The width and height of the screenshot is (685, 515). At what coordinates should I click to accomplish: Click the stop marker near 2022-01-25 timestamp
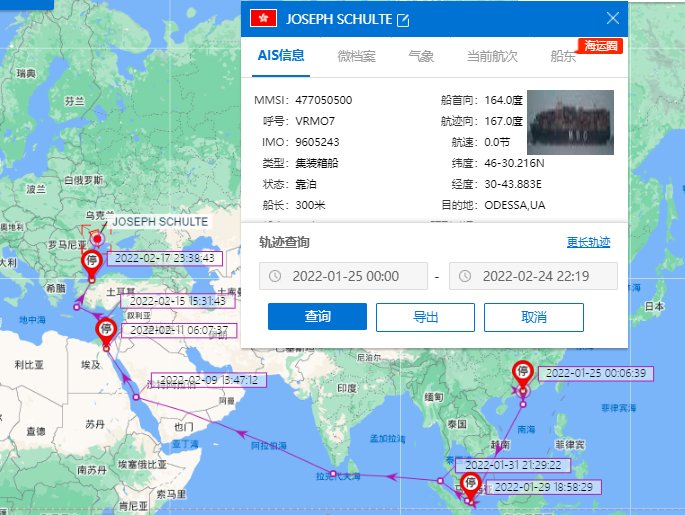[x=521, y=373]
